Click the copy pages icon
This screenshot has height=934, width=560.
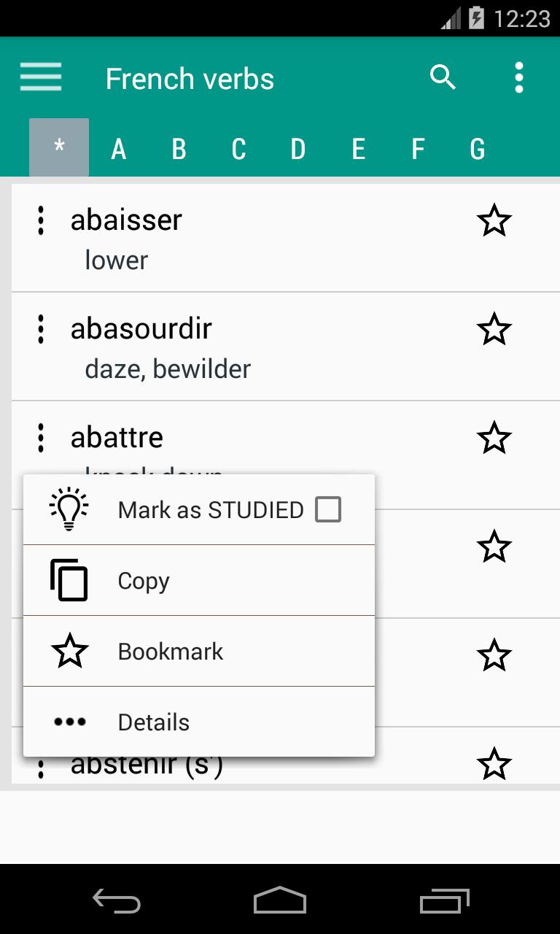click(69, 581)
